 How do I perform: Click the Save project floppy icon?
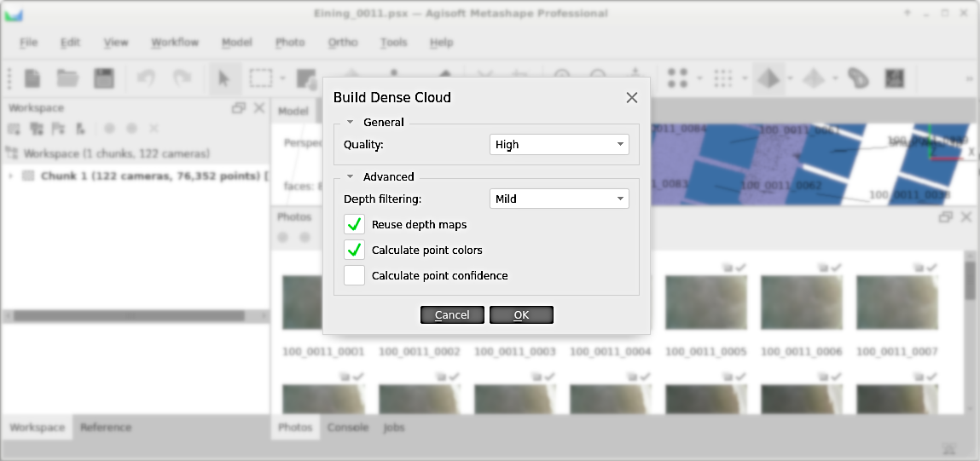click(104, 78)
